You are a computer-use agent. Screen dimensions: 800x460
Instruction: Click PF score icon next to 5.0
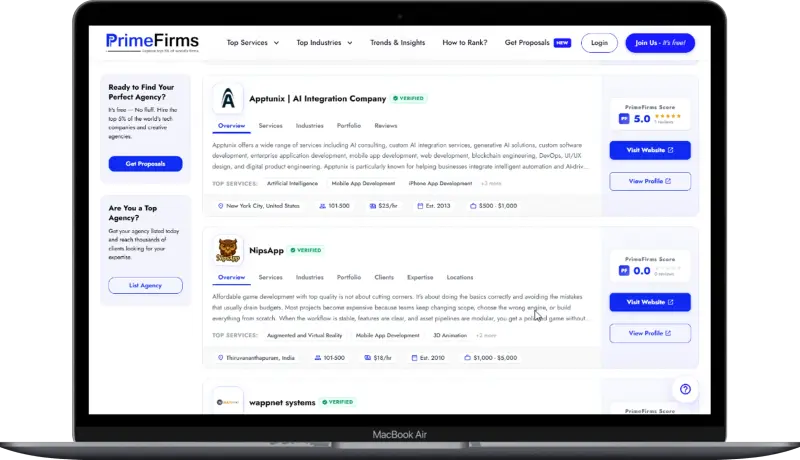624,119
